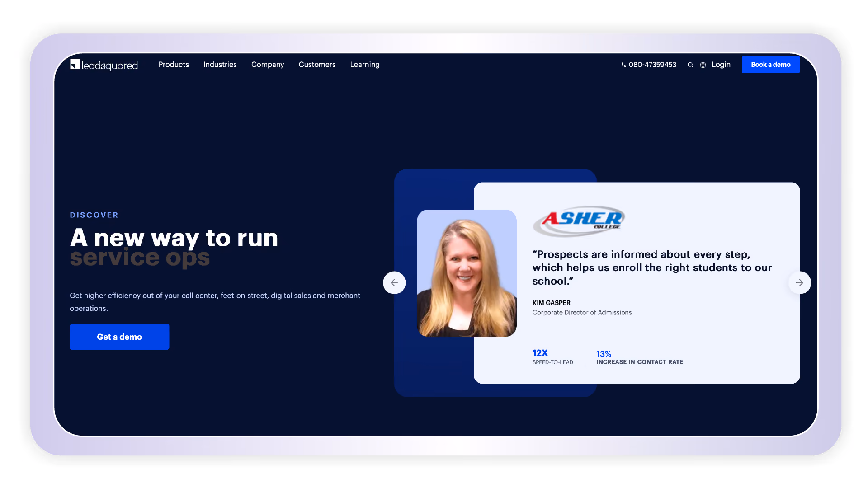Screen dimensions: 868x488
Task: Open the Company menu
Action: [x=268, y=65]
